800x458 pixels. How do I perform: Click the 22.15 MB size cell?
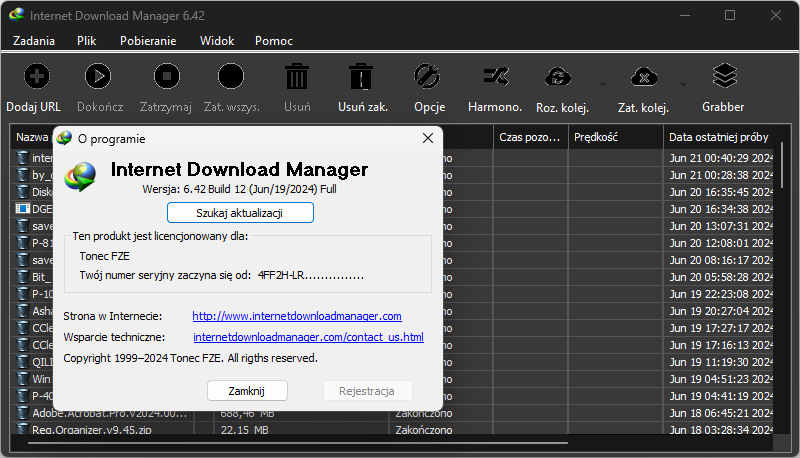click(x=244, y=430)
